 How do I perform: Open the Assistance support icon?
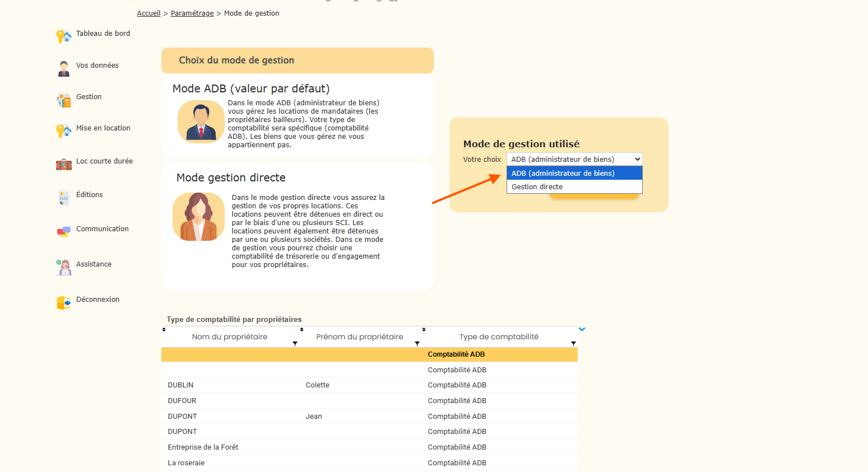[x=63, y=267]
